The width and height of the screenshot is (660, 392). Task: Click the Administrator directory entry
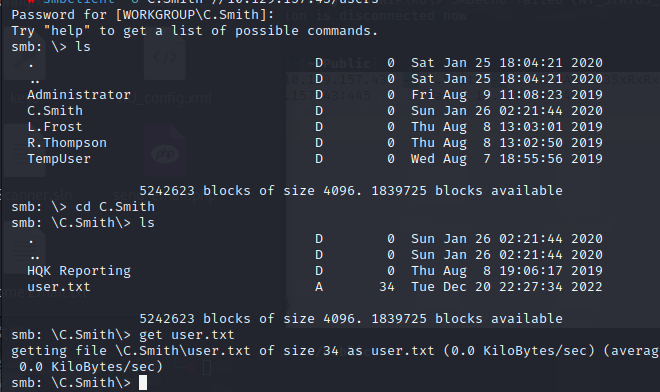click(79, 95)
